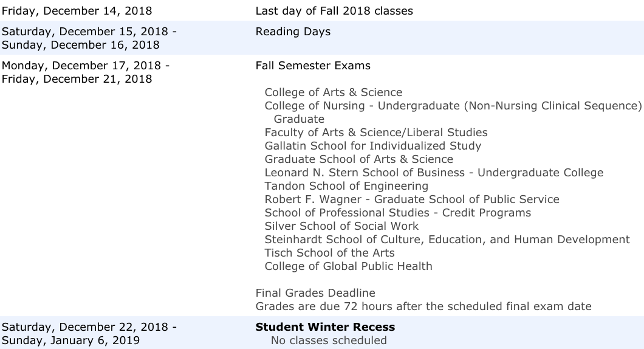Click College of Nursing - Undergraduate line
Screen dimensions: 644x349
coord(453,106)
